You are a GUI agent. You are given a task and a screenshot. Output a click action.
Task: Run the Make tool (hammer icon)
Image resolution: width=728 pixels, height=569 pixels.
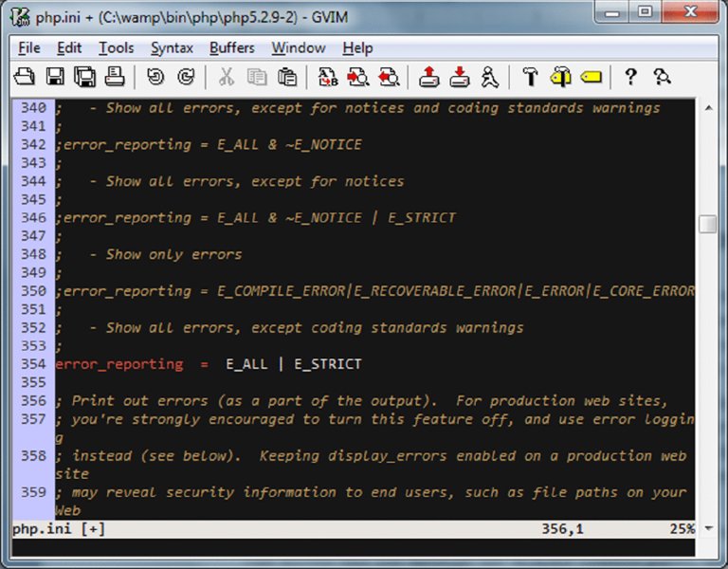[530, 77]
